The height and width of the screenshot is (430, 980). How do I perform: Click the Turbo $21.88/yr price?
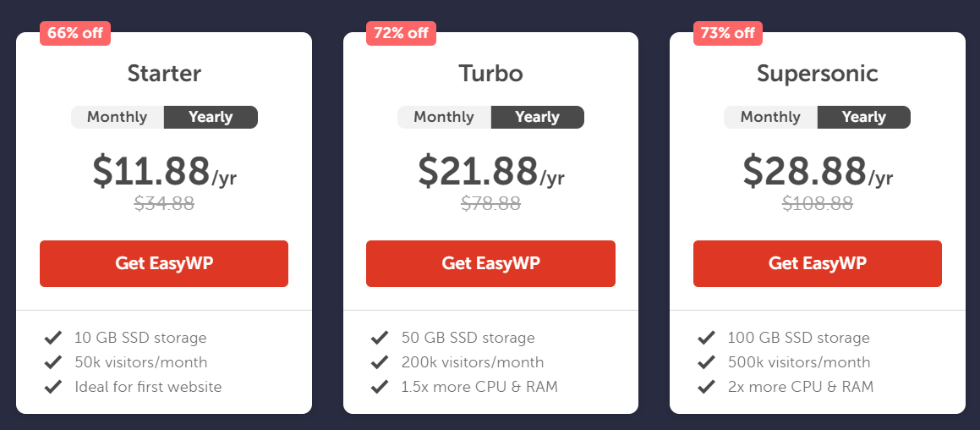click(491, 171)
